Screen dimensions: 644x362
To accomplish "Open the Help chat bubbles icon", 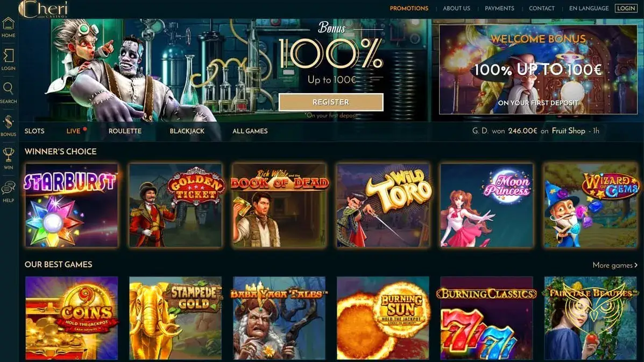I will pos(8,188).
